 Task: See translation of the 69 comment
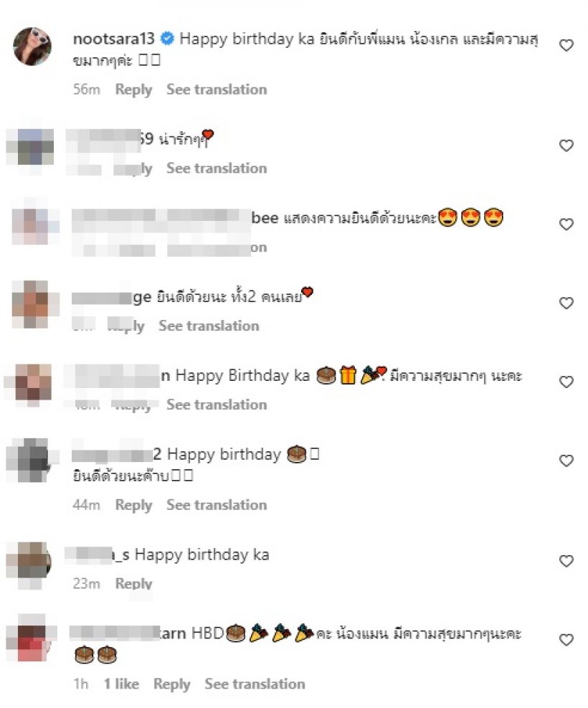point(217,168)
